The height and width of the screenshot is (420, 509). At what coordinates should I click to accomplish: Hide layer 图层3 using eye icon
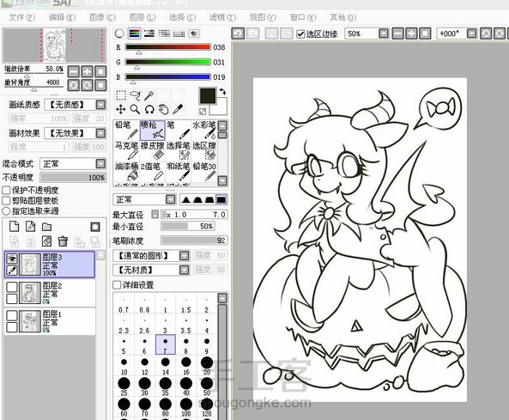pyautogui.click(x=12, y=259)
